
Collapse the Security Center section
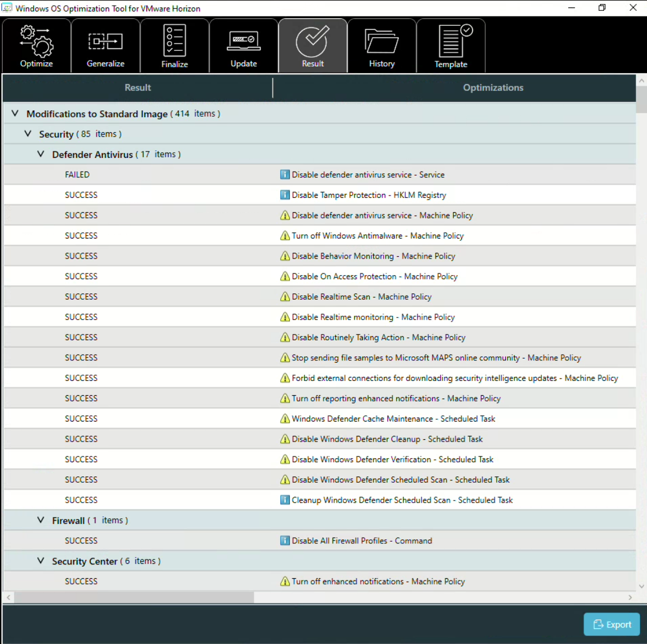[41, 561]
